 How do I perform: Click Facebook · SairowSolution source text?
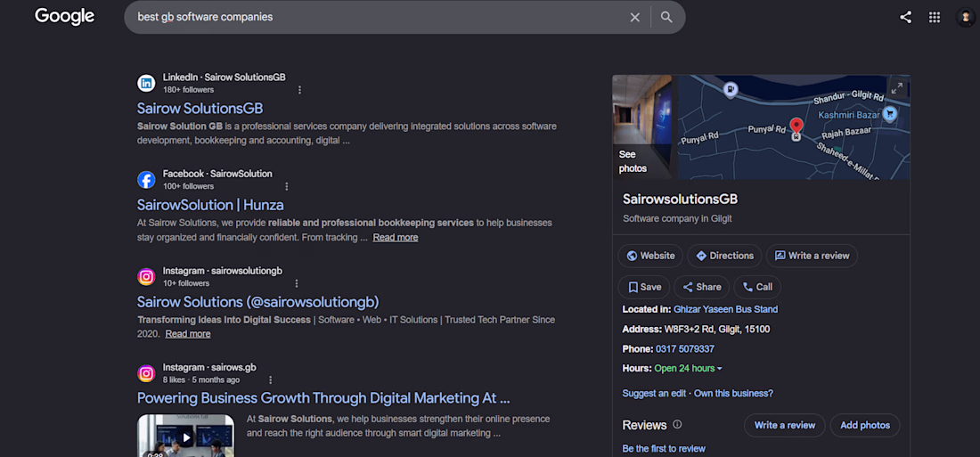[217, 174]
